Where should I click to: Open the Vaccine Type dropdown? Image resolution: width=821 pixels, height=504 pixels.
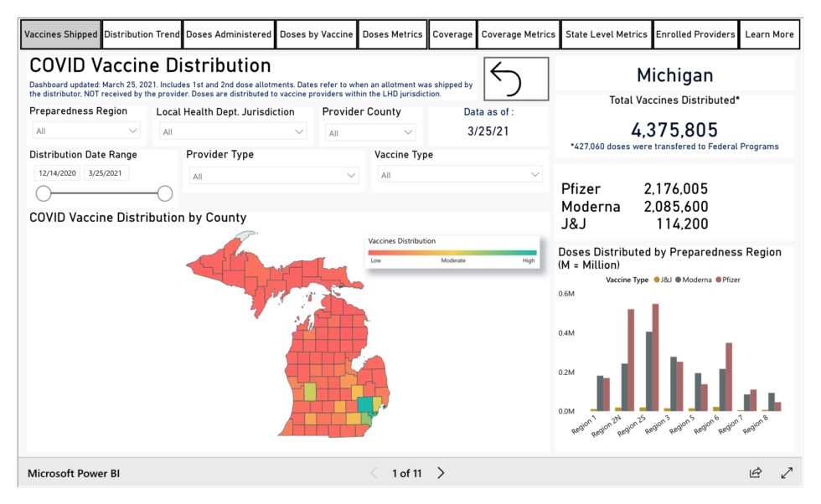click(x=460, y=175)
